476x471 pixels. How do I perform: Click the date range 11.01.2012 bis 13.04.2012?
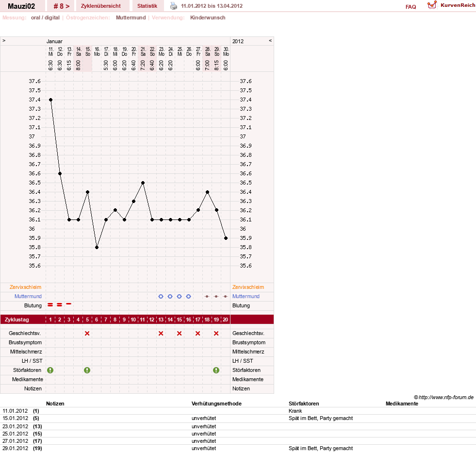[212, 6]
